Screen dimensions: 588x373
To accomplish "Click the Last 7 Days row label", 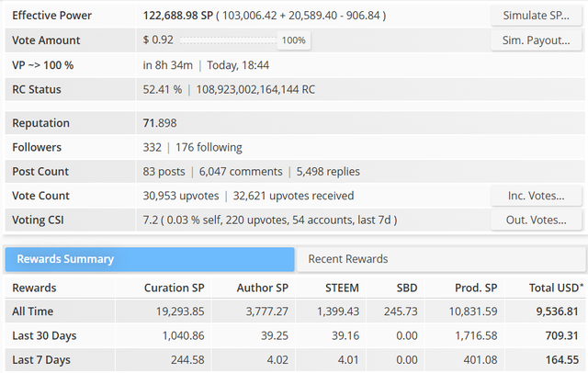I will pos(41,360).
